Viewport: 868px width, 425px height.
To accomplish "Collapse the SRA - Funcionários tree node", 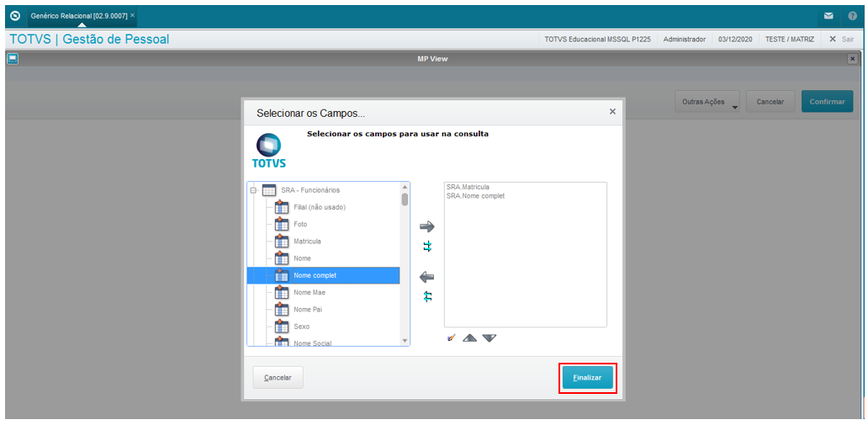I will (253, 190).
